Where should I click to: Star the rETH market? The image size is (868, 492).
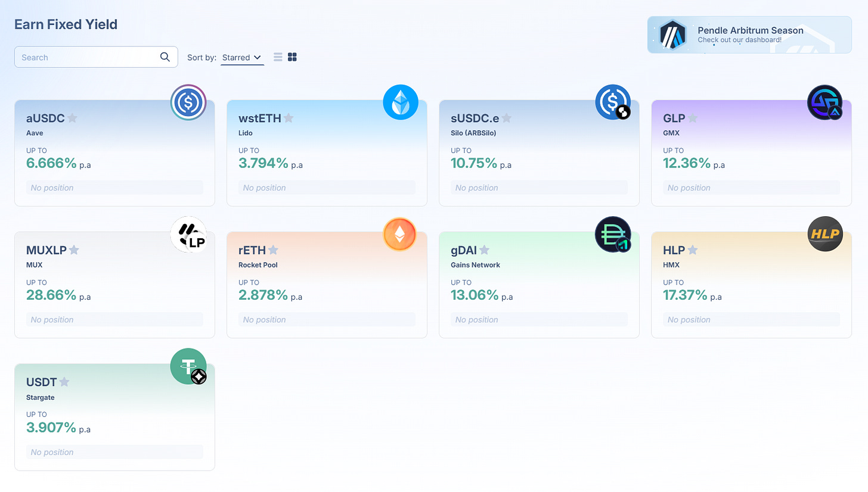[x=273, y=250]
